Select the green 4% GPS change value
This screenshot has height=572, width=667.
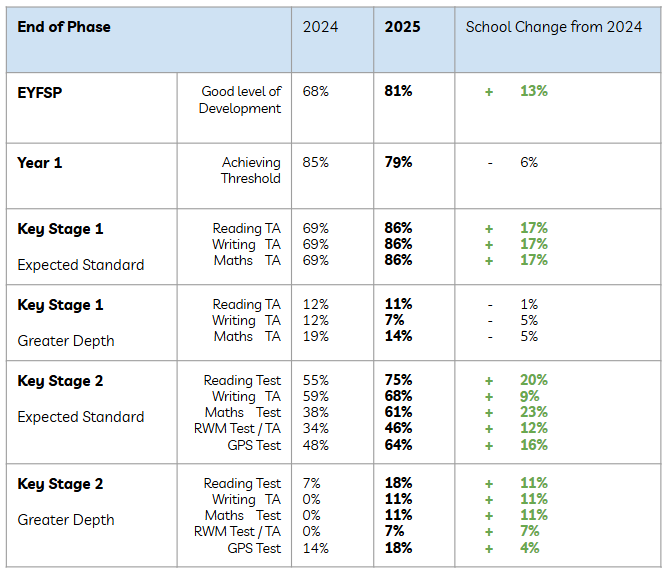click(529, 548)
